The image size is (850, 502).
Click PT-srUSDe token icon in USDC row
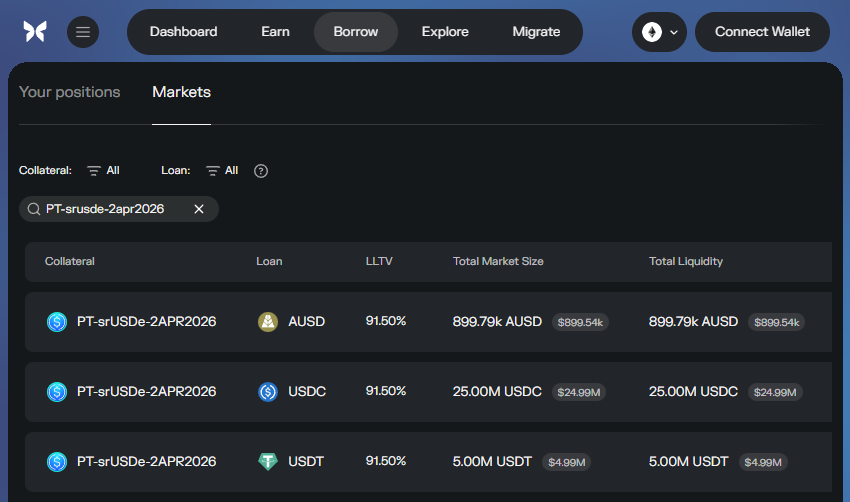pos(57,392)
